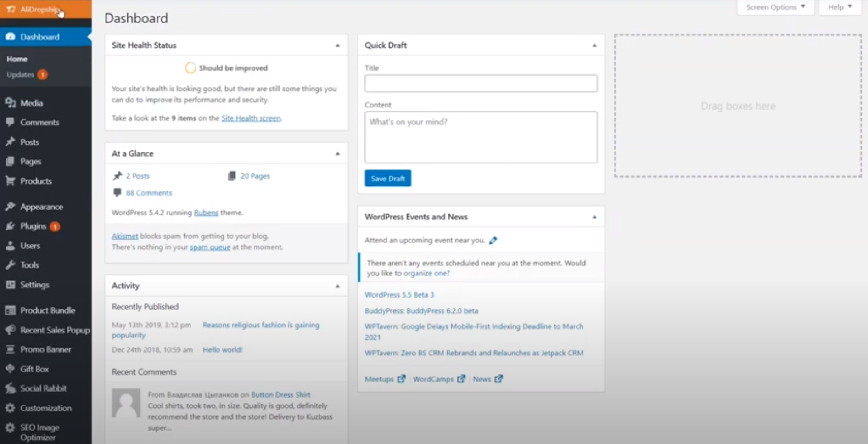Collapse the At a Glance panel
This screenshot has width=868, height=444.
click(337, 154)
